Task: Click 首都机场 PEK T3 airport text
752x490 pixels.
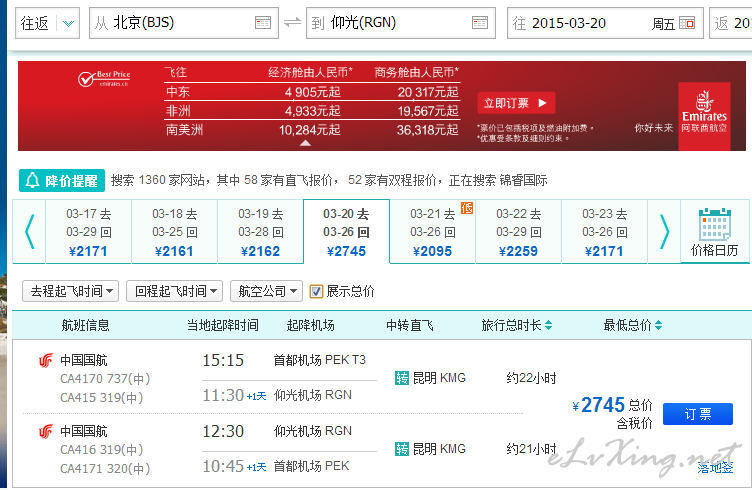Action: [319, 360]
